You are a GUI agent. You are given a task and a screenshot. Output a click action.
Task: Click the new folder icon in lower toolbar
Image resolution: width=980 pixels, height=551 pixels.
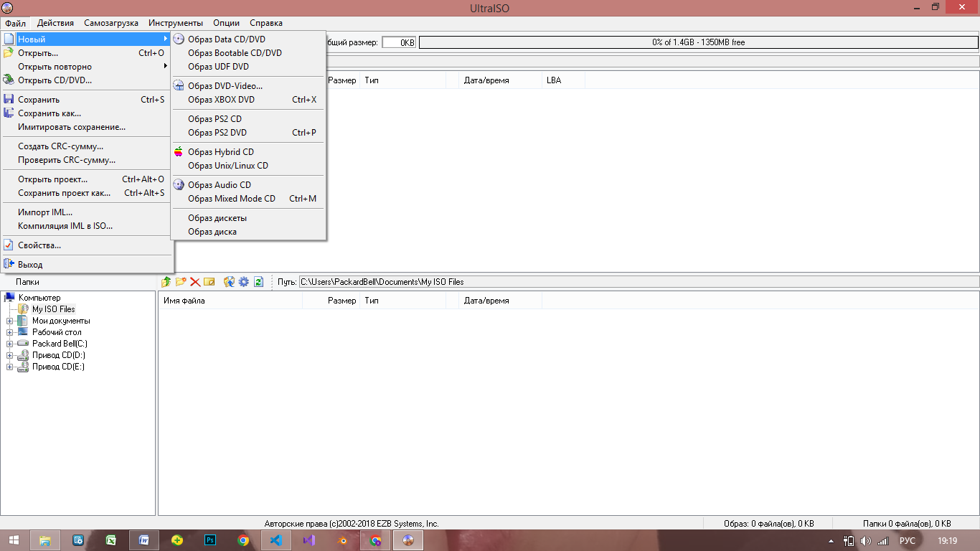point(181,282)
